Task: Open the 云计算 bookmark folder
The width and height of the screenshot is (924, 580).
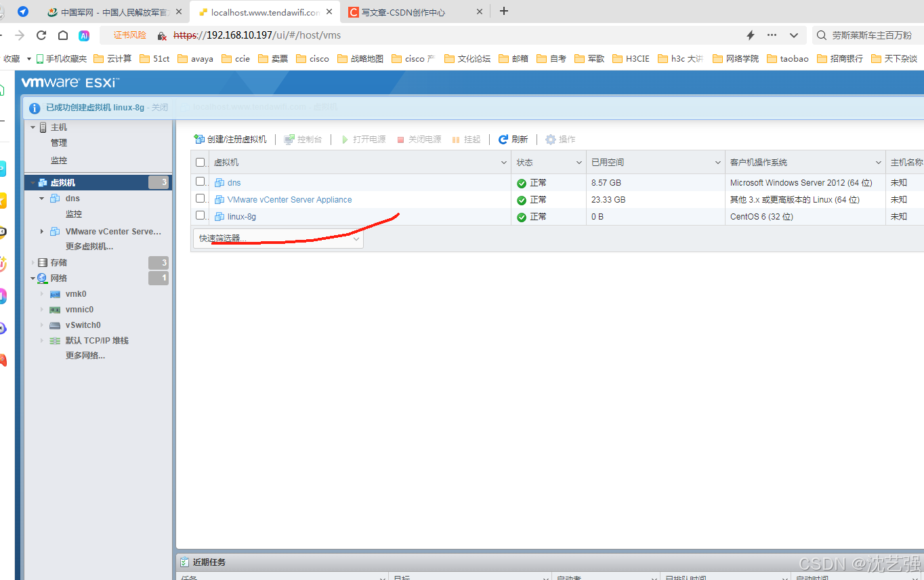Action: tap(113, 59)
